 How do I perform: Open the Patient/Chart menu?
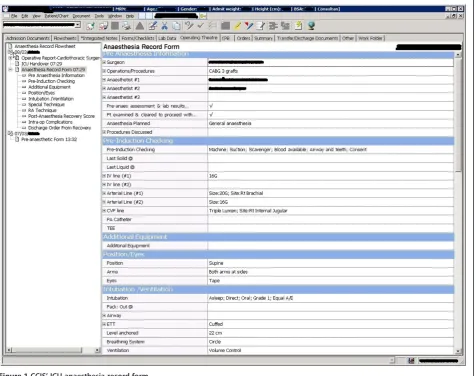(56, 16)
